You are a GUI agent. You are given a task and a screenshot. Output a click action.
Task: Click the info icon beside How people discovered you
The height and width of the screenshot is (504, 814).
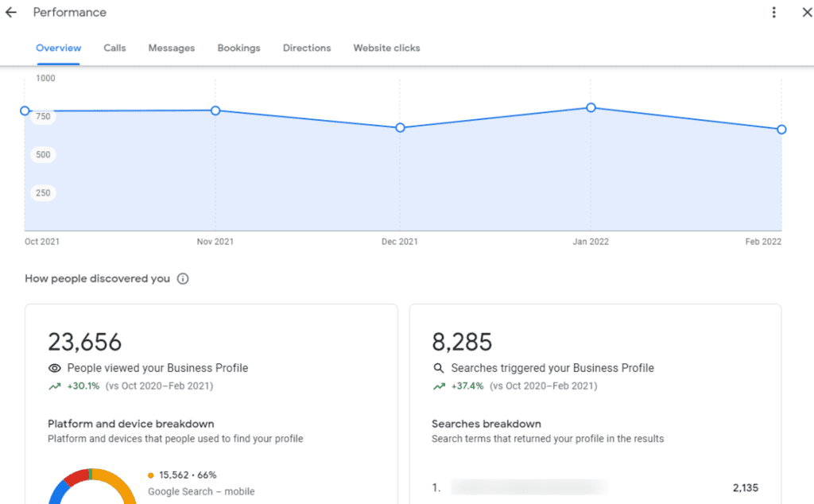click(x=183, y=279)
